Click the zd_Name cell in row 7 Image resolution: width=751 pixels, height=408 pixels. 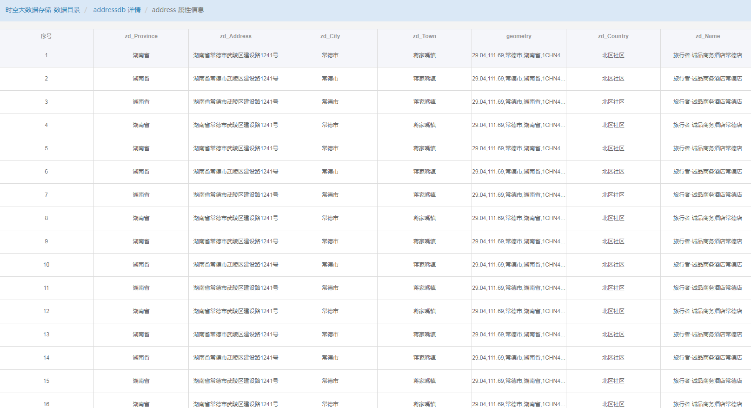(x=707, y=195)
